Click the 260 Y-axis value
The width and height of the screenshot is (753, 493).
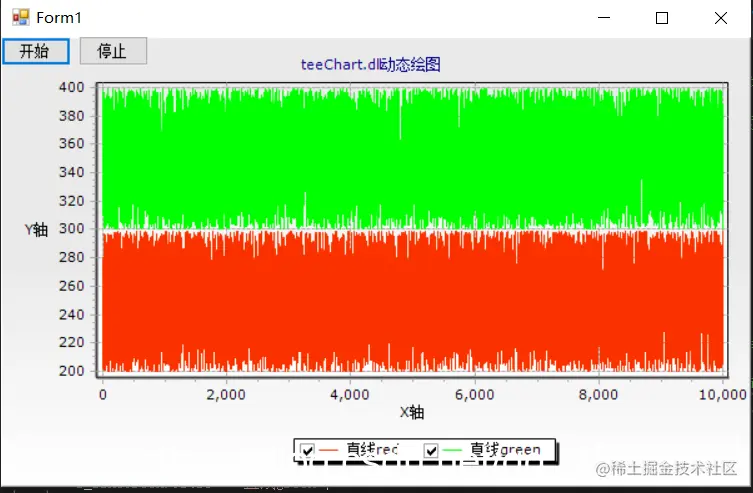(72, 286)
